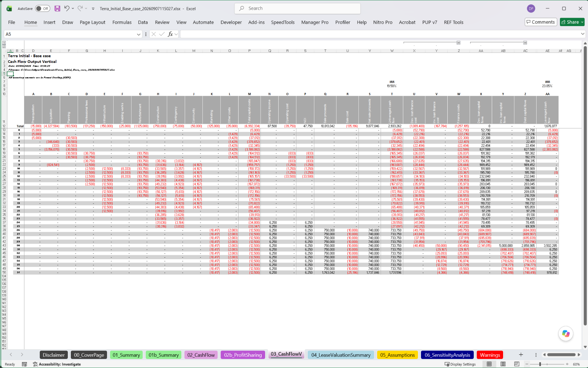Open sheet tab options three-dot icon
The image size is (588, 368).
(x=536, y=355)
